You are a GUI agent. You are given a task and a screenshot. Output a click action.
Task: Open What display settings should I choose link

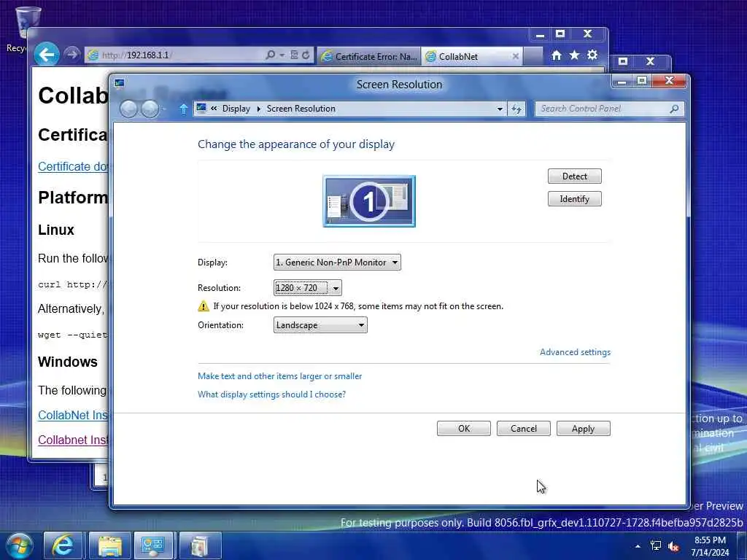(x=271, y=394)
